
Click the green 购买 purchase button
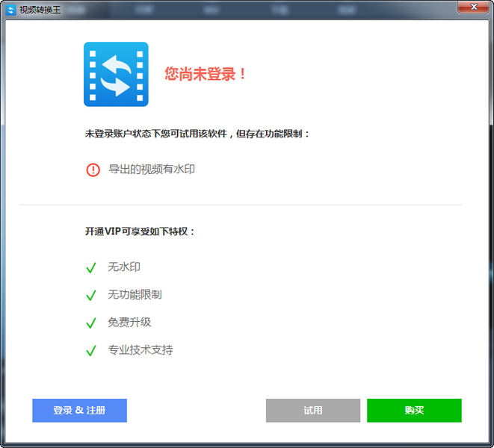click(x=414, y=411)
